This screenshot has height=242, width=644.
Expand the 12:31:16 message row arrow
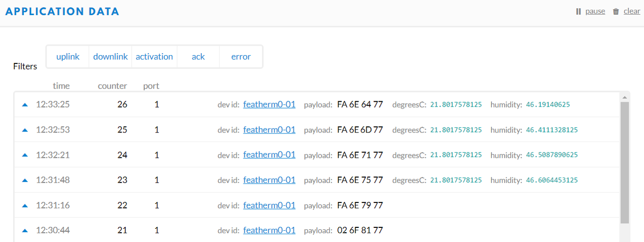(x=25, y=206)
